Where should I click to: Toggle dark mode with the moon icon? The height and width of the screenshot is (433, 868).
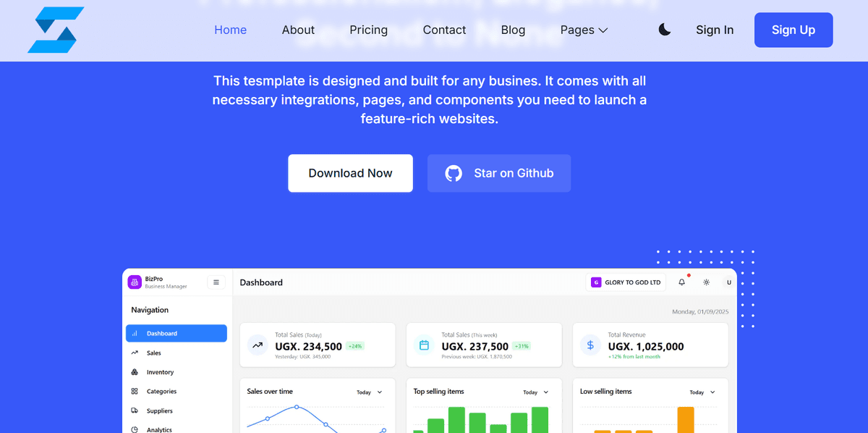click(665, 30)
